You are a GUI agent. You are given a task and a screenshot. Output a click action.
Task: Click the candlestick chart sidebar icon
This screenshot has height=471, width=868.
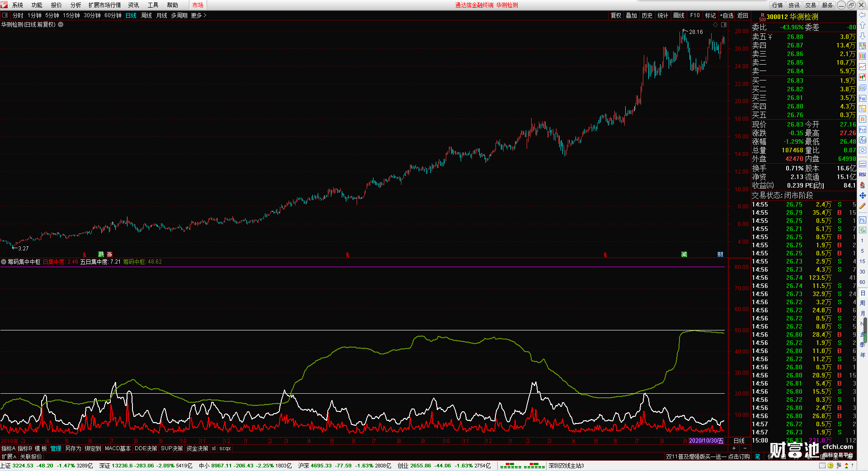coord(862,77)
